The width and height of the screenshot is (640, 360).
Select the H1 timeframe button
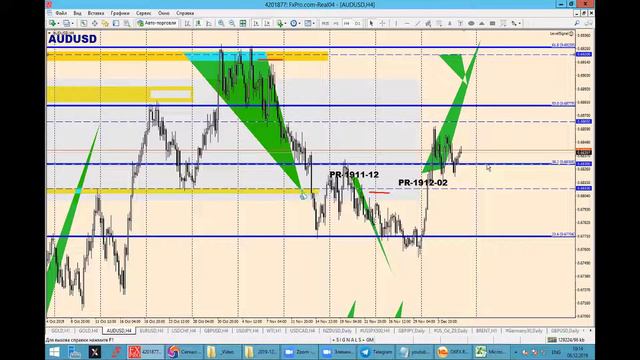coord(336,24)
